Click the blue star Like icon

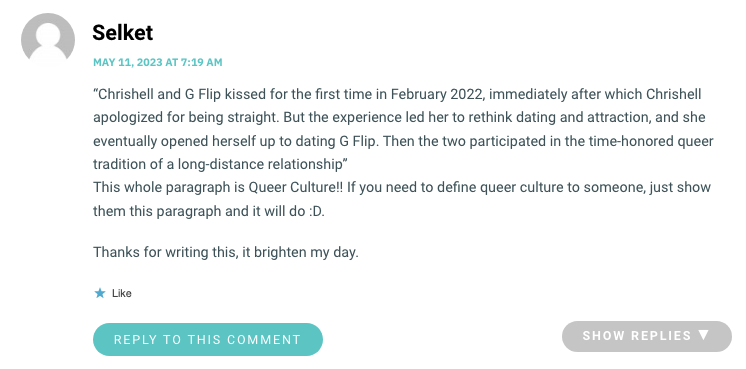click(99, 293)
